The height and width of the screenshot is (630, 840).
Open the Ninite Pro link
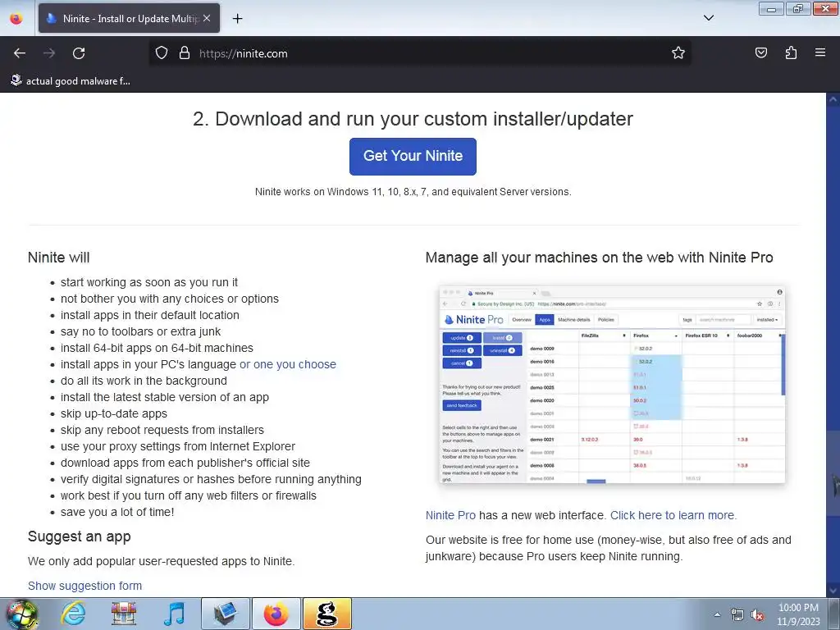450,515
